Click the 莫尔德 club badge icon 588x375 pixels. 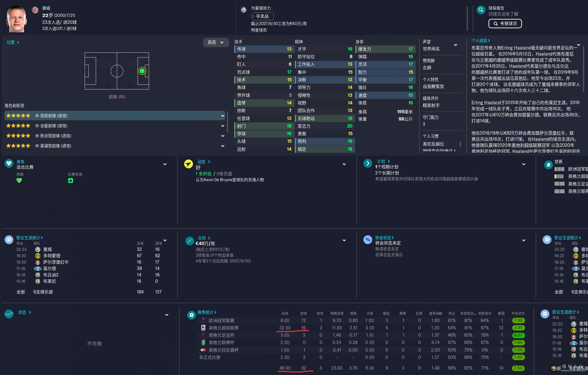point(38,268)
